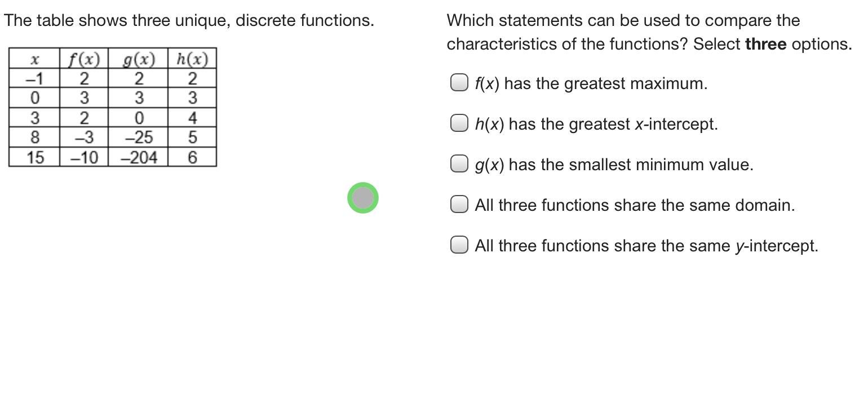The height and width of the screenshot is (412, 868).
Task: Click the 'g(x) has the smallest minimum value.' text
Action: 614,165
